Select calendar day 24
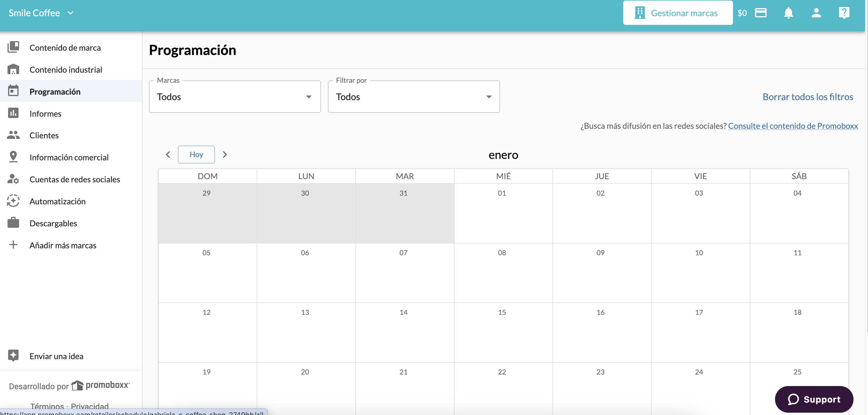This screenshot has height=415, width=868. pos(700,389)
